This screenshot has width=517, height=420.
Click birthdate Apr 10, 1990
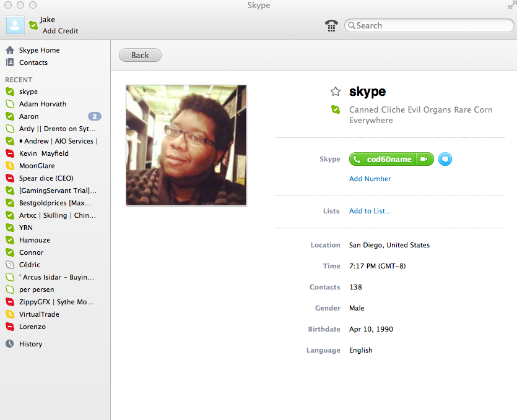371,329
